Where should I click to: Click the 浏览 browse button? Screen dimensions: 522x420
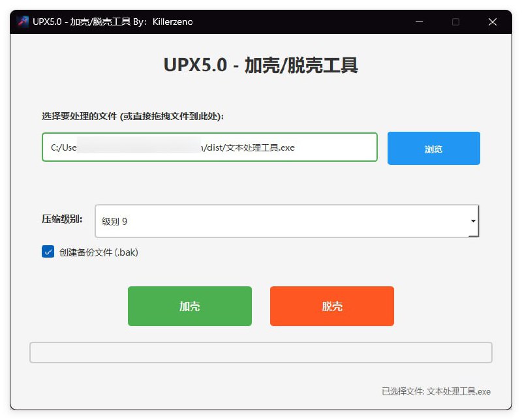(x=433, y=149)
